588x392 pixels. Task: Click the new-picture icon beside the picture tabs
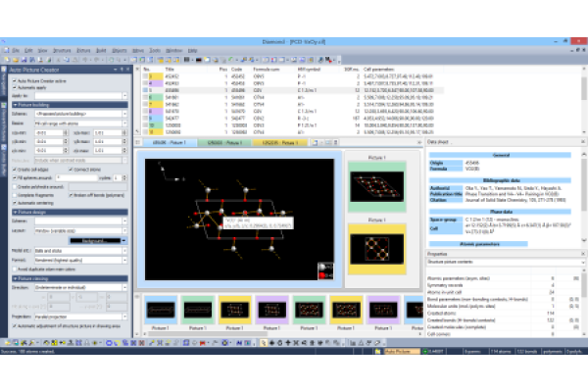[315, 142]
